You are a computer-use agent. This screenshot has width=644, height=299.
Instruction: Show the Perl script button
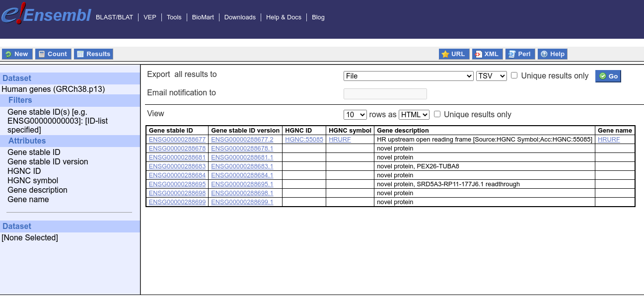click(520, 54)
